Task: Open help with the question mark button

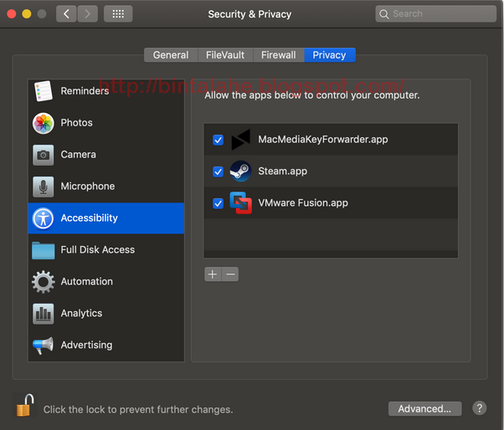Action: coord(479,408)
